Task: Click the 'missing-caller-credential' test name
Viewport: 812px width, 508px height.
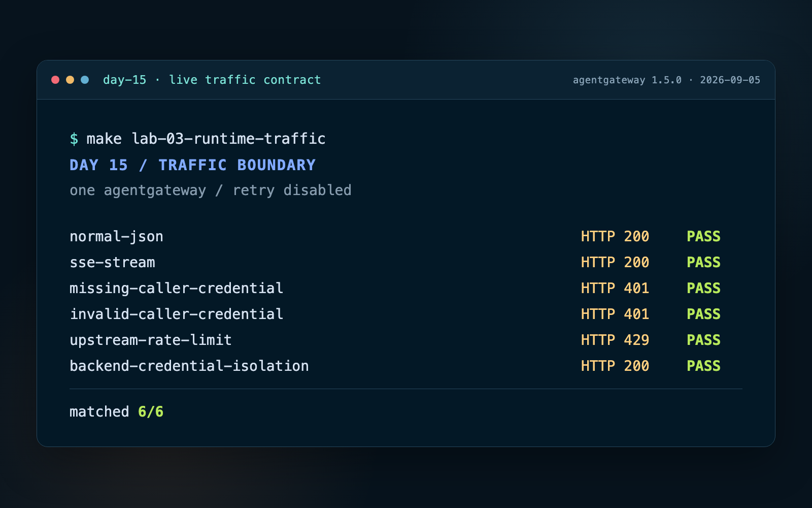Action: click(177, 289)
